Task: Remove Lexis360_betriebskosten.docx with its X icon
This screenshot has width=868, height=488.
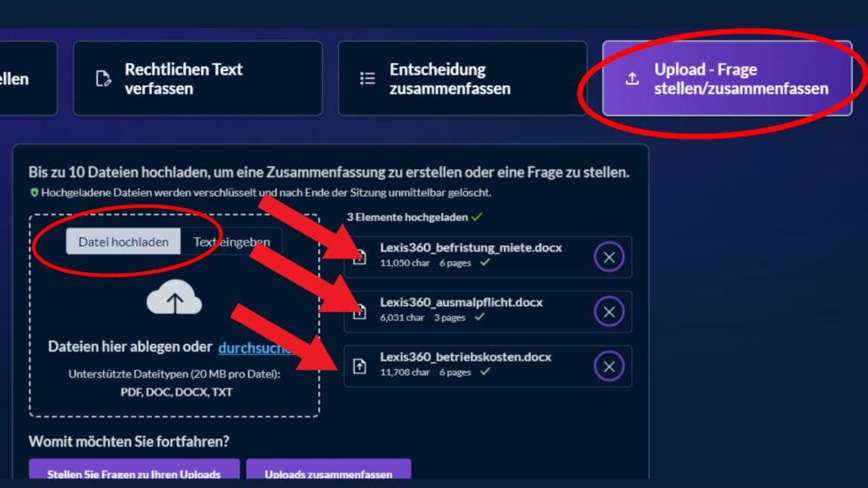Action: [x=609, y=366]
